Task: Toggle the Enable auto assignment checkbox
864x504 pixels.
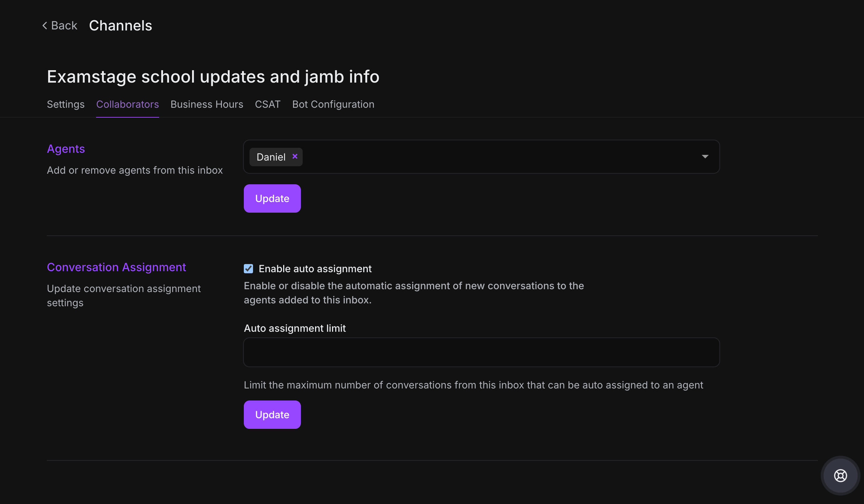Action: (x=248, y=269)
